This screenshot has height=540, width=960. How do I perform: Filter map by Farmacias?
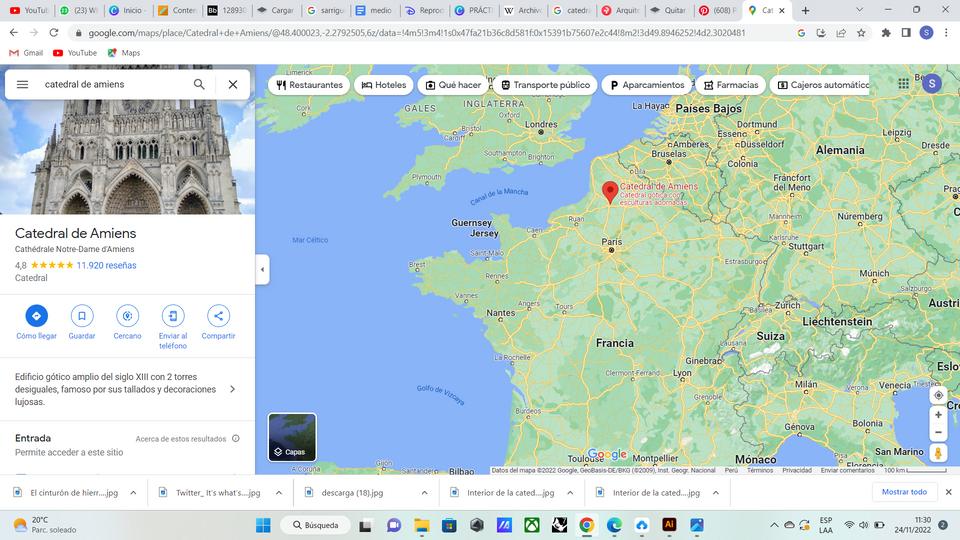pyautogui.click(x=731, y=85)
